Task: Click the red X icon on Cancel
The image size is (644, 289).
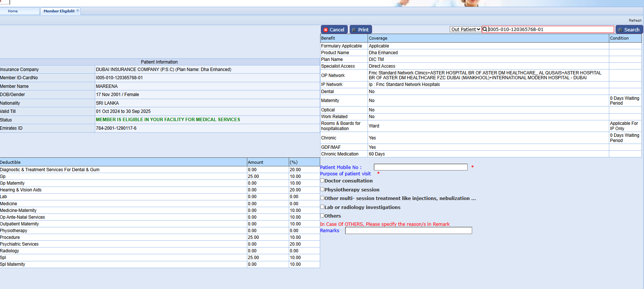Action: pyautogui.click(x=326, y=30)
